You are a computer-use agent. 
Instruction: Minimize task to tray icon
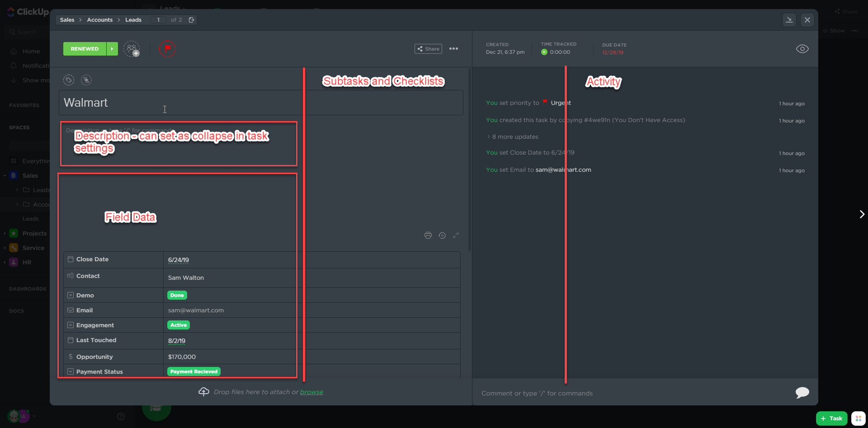coord(789,20)
